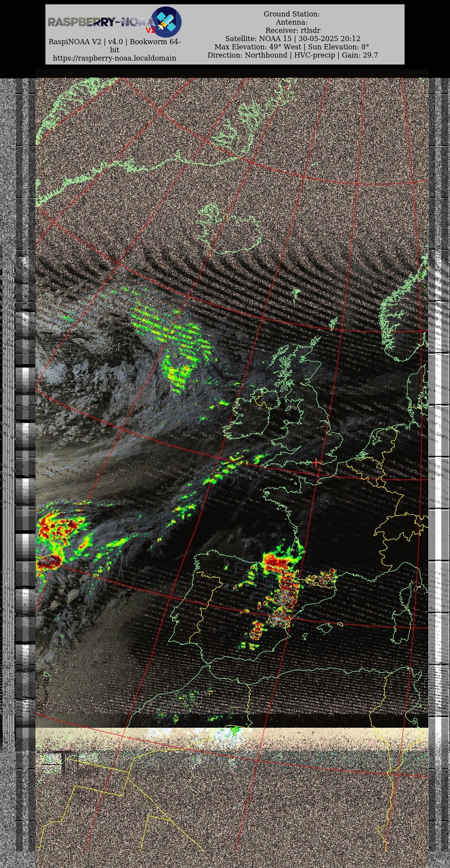Click the 'Receiver: rtlsdr' text
This screenshot has height=868, width=450.
(x=293, y=30)
